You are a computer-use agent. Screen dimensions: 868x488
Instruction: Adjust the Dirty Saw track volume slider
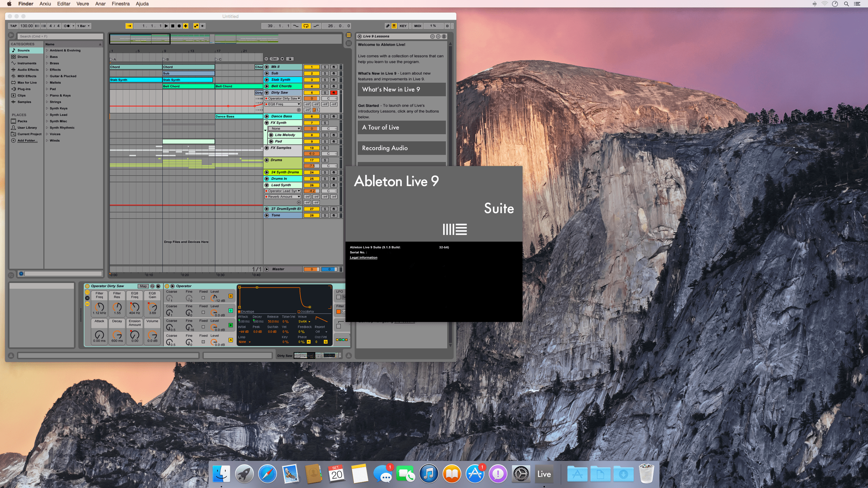(x=312, y=98)
